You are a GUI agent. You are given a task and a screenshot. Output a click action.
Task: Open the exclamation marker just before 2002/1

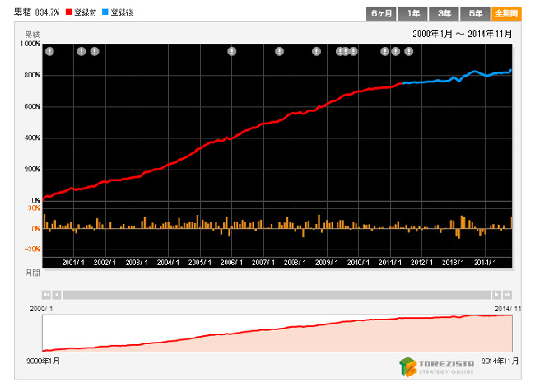(x=95, y=52)
